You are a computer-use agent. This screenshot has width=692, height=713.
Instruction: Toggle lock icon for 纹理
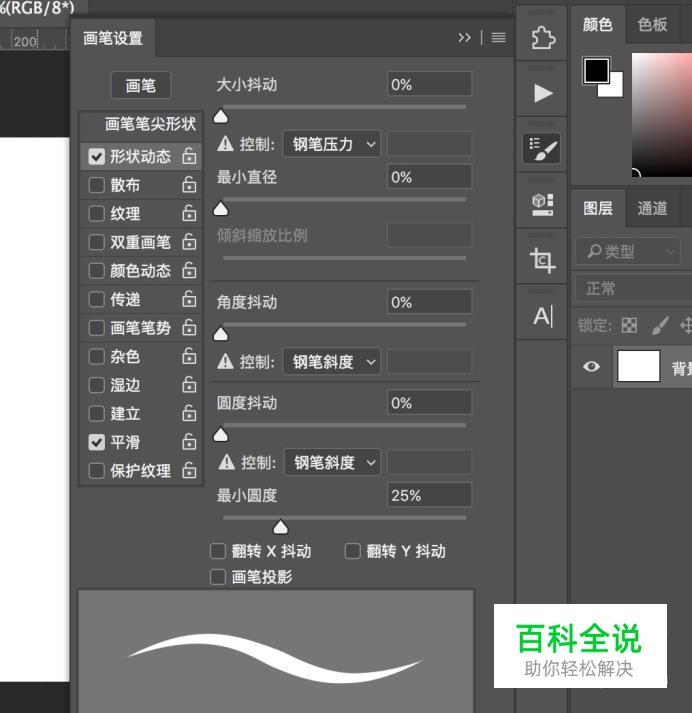tap(189, 213)
